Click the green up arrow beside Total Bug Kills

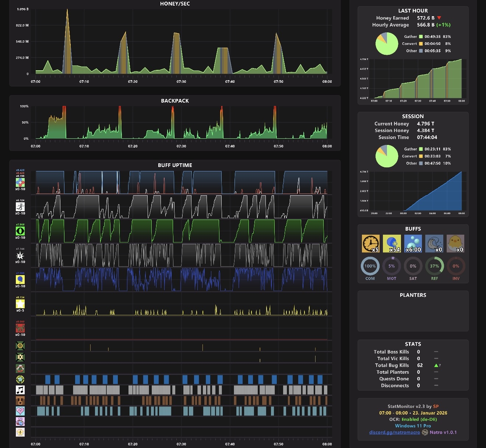(436, 365)
